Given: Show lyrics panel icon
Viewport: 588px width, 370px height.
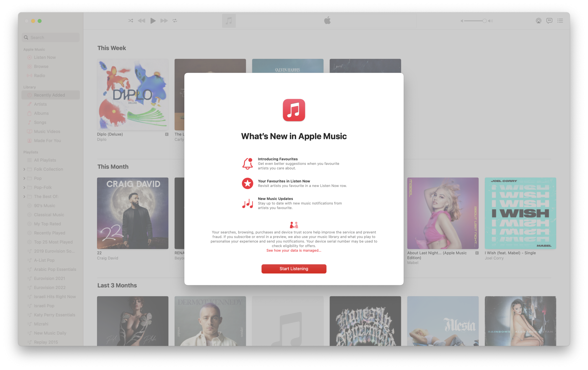Looking at the screenshot, I should 549,21.
